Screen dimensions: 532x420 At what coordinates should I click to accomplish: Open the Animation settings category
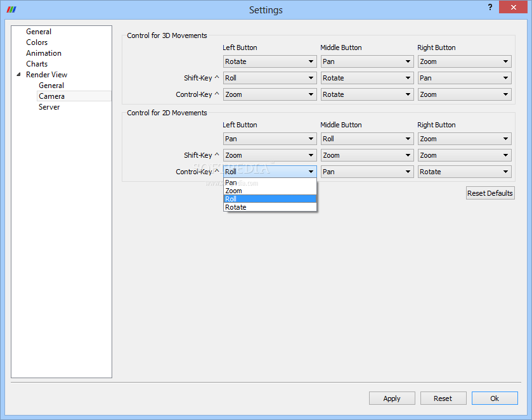tap(44, 53)
